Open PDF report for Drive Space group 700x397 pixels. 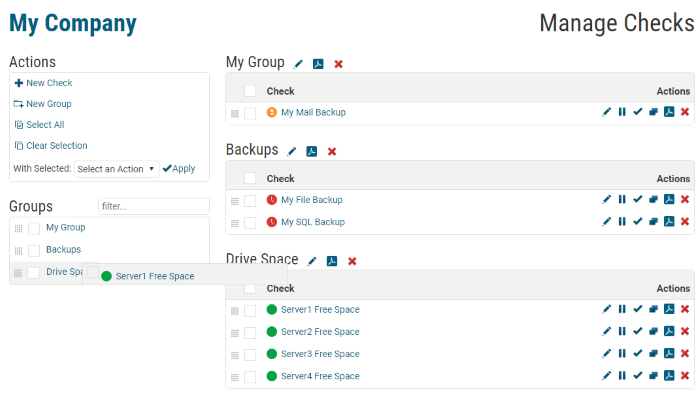pos(332,261)
